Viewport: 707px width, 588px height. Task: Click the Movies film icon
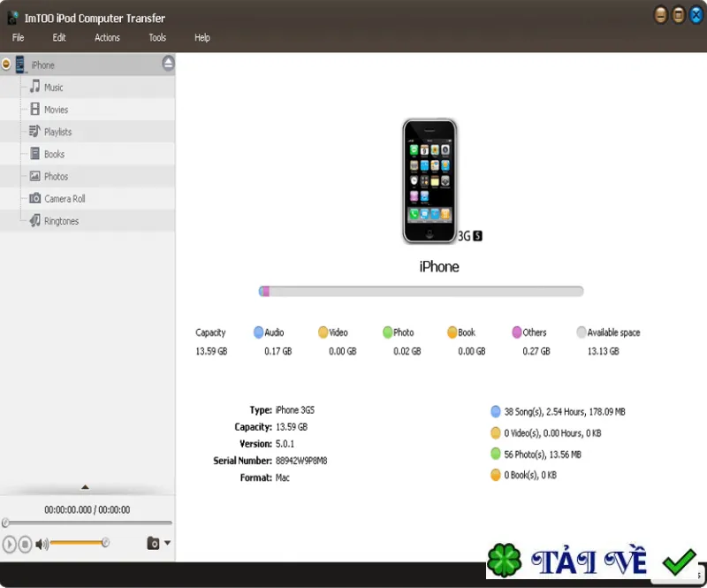(34, 109)
